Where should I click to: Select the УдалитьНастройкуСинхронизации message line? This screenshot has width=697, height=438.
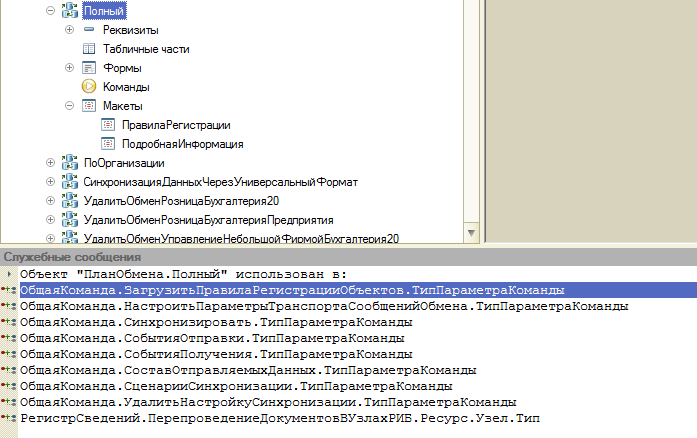[268, 402]
